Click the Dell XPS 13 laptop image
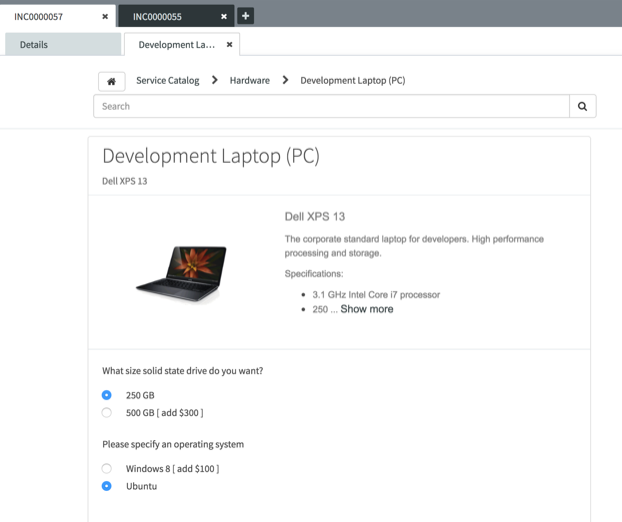Viewport: 622px width, 522px height. (182, 274)
